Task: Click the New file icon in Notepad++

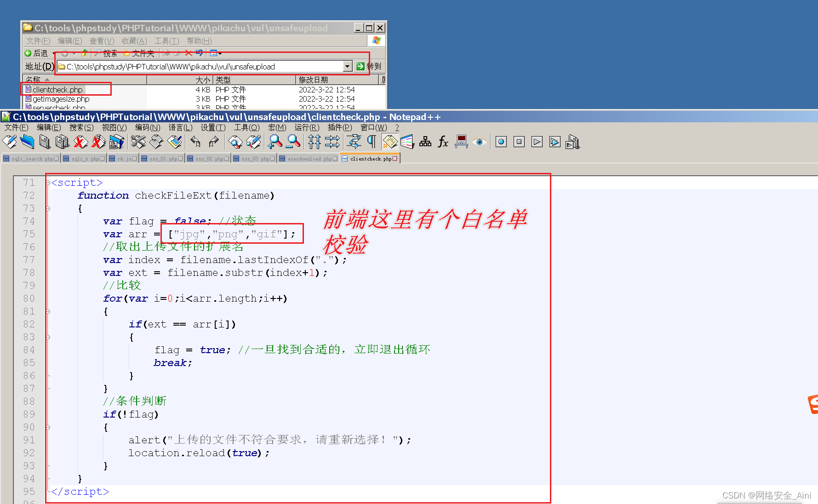Action: (9, 142)
